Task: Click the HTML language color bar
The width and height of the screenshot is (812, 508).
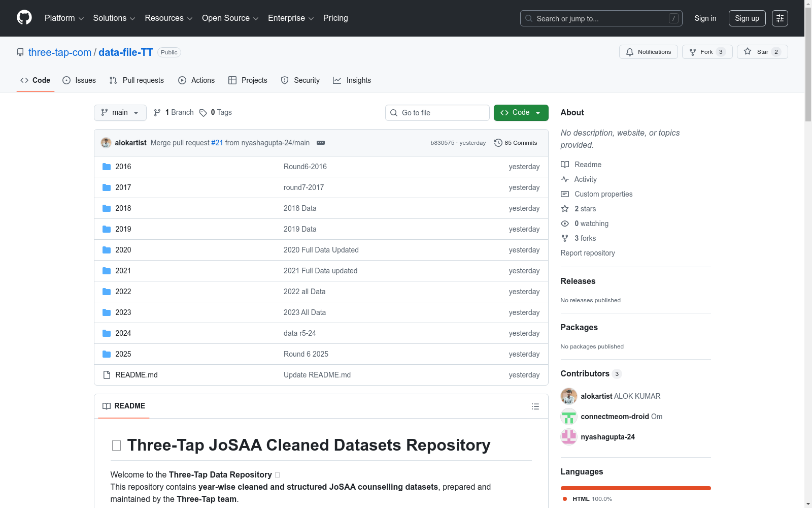Action: coord(636,488)
